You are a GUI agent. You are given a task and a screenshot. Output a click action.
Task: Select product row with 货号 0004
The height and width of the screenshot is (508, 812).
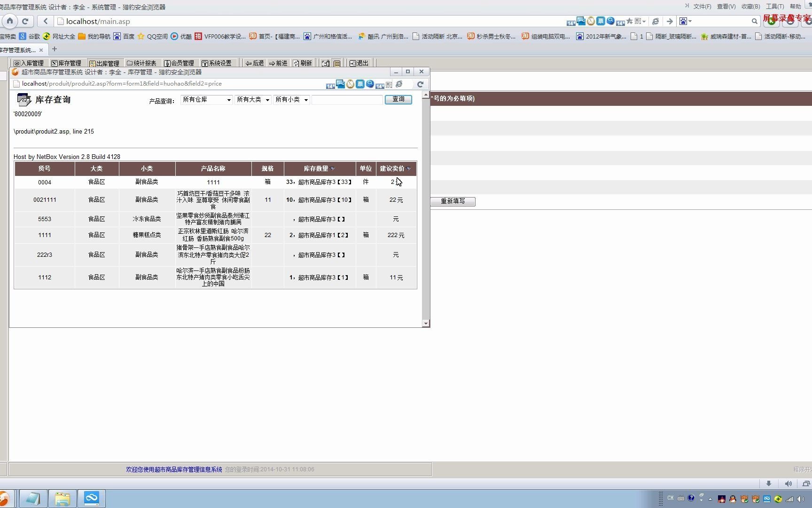coord(216,182)
